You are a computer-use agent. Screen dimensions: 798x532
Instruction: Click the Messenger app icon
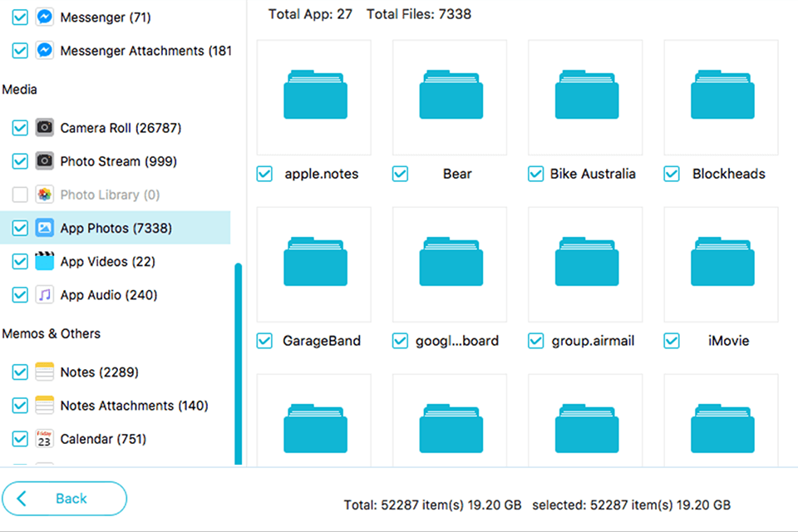pyautogui.click(x=44, y=17)
